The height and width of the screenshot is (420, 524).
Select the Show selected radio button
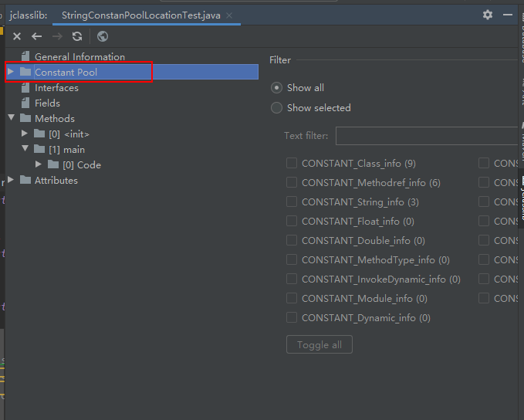276,107
